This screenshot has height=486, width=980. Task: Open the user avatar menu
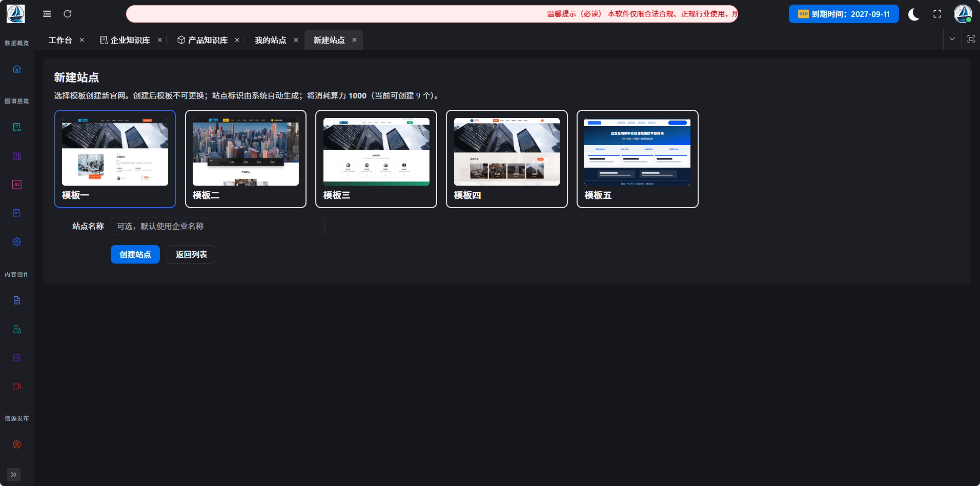tap(962, 14)
